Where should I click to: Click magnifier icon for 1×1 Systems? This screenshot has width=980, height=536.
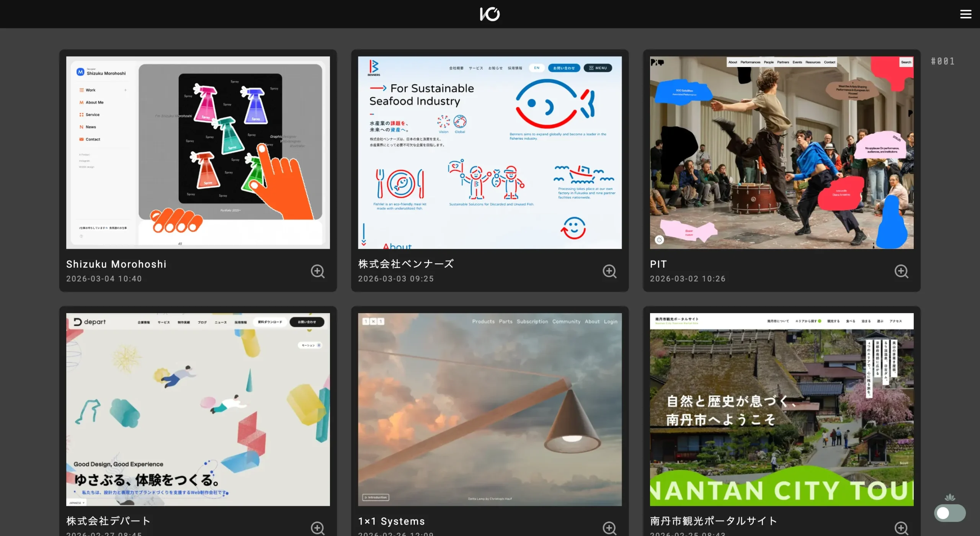609,528
